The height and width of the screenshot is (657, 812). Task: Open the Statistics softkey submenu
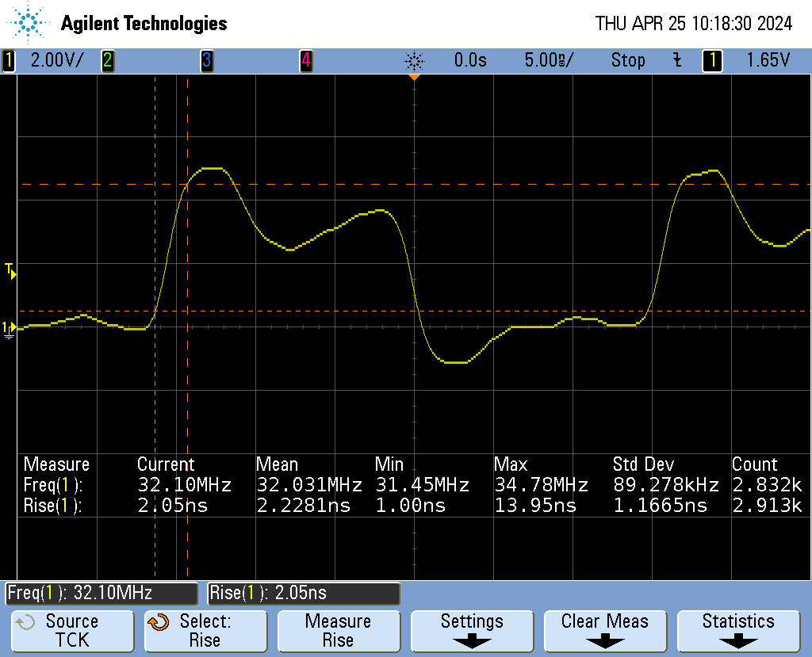[x=737, y=631]
